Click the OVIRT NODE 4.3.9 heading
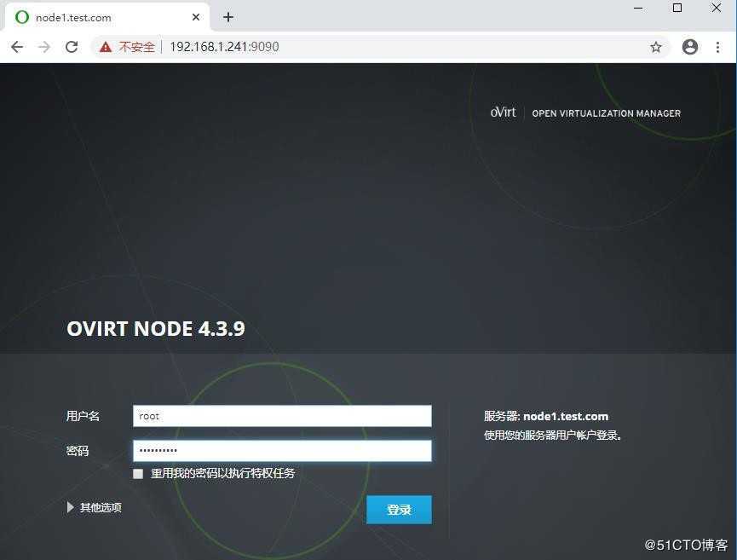 coord(156,329)
